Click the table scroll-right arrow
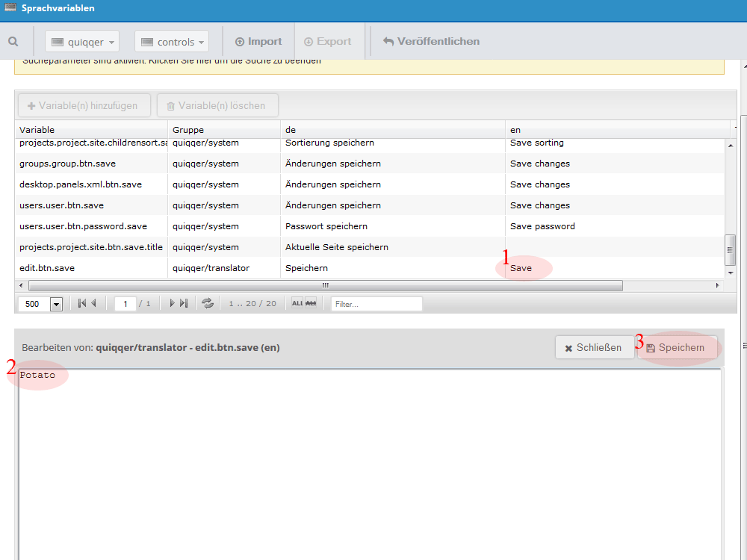The width and height of the screenshot is (747, 560). point(717,285)
